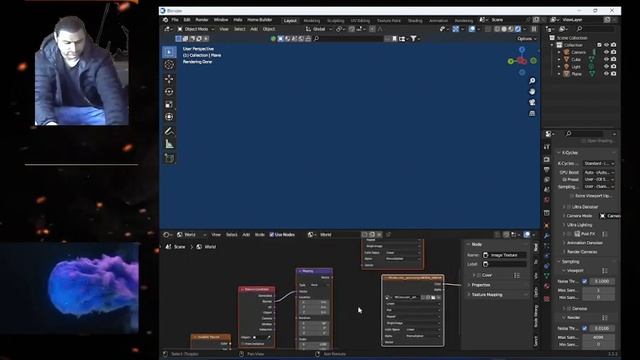This screenshot has width=640, height=360.
Task: Adjust render Noise Threshold 0.0100 field
Action: [x=602, y=328]
